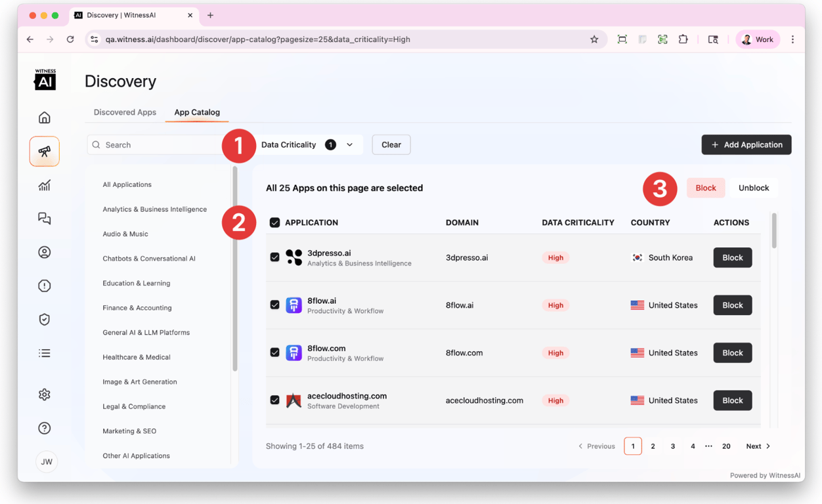Screen dimensions: 822x504
Task: Open the analytics chart sidebar icon
Action: [45, 185]
